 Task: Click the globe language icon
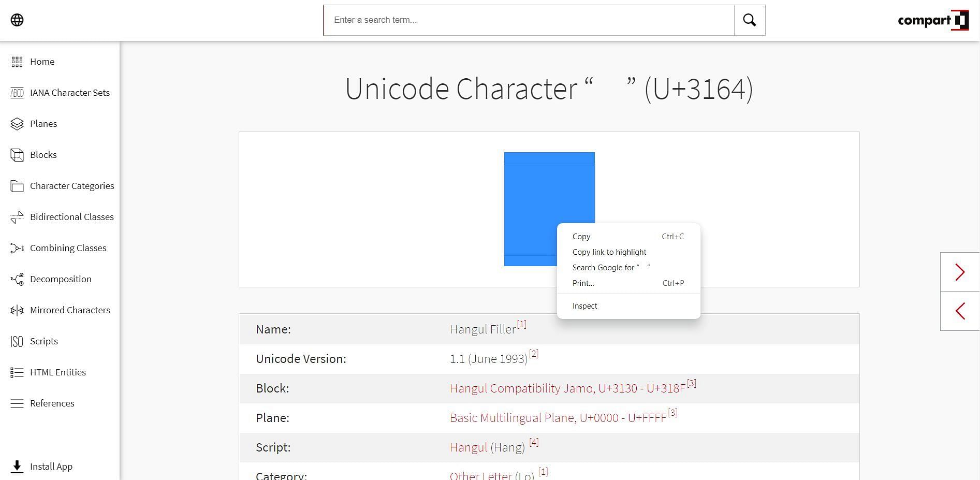[17, 20]
